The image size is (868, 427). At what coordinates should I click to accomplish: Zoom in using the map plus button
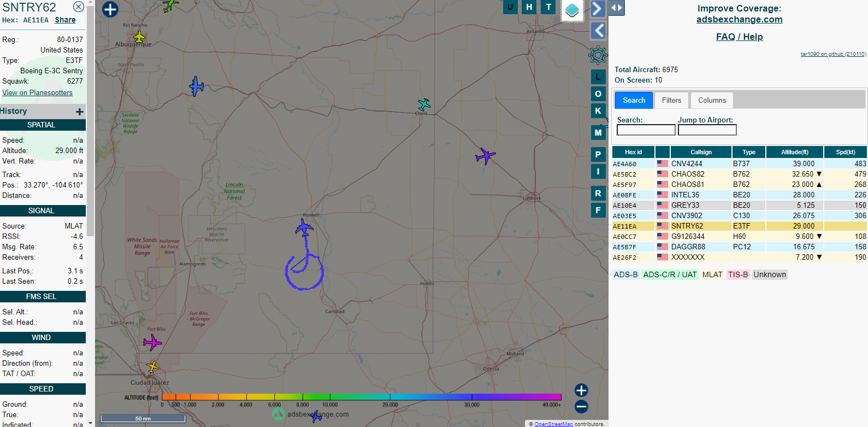pyautogui.click(x=581, y=390)
